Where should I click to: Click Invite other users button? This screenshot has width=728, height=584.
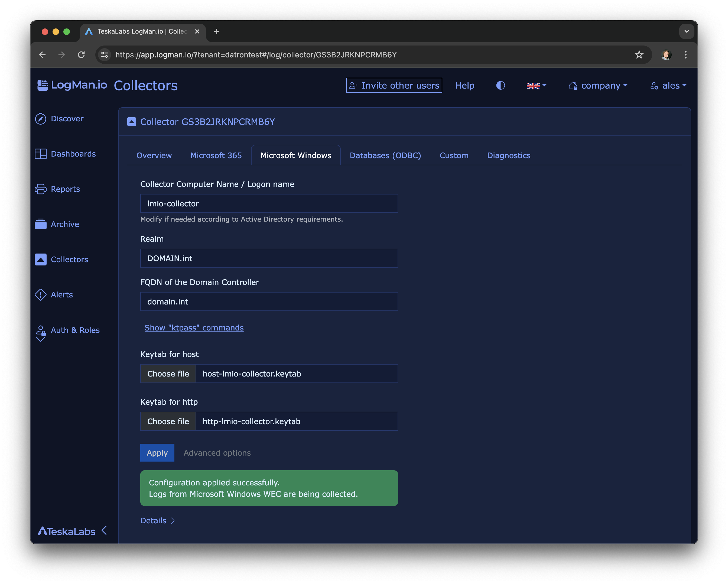click(394, 85)
